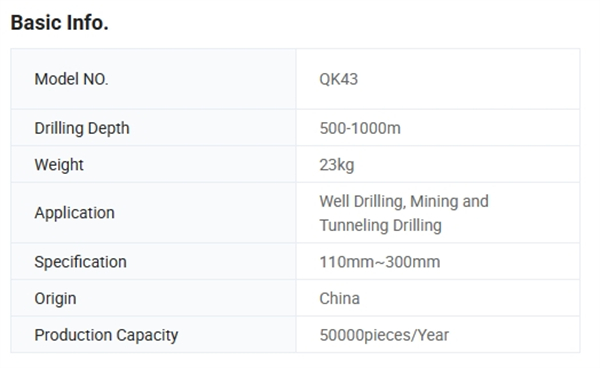The image size is (600, 368).
Task: Select the Application label cell
Action: click(153, 213)
